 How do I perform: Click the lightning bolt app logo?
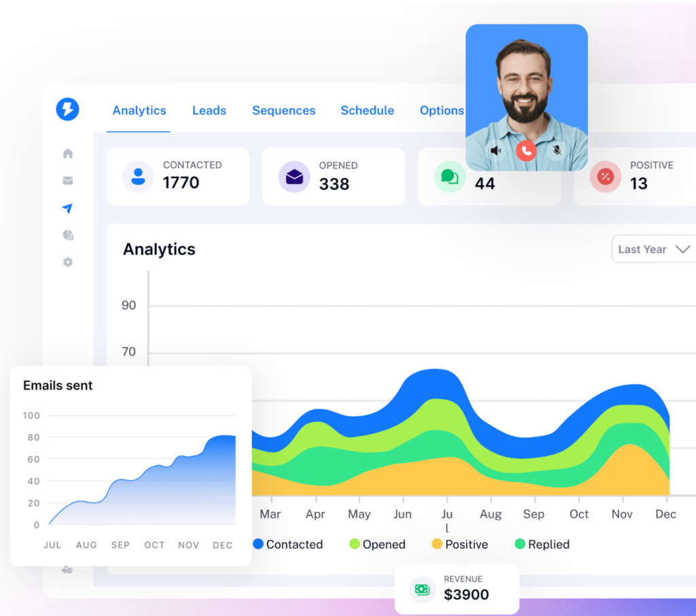tap(67, 109)
